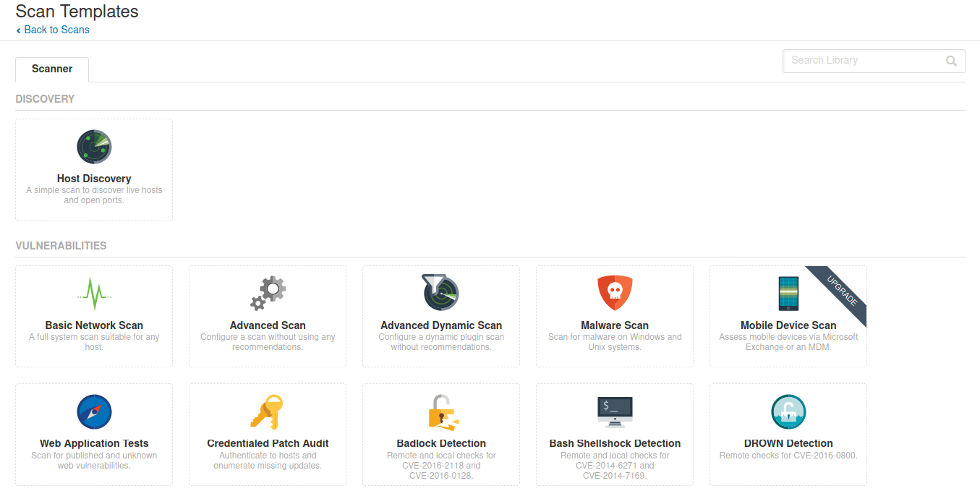The height and width of the screenshot is (491, 980).
Task: Click the Mobile Device Scan phone icon
Action: [788, 294]
